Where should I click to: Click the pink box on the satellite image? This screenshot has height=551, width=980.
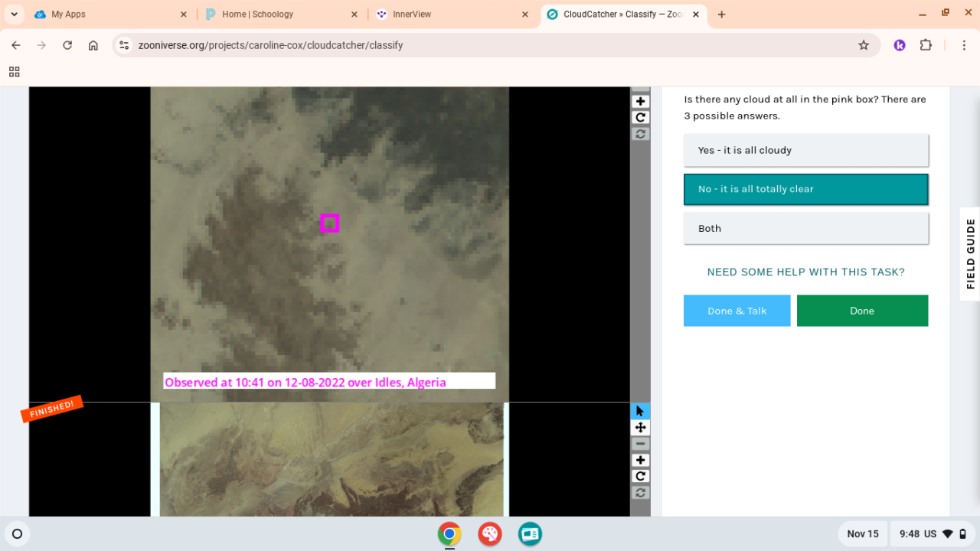pos(330,223)
